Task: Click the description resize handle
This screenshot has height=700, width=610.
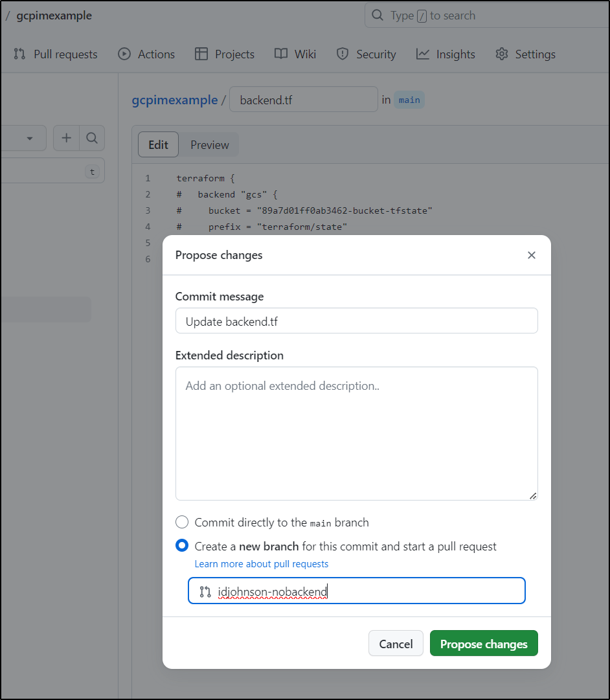Action: pyautogui.click(x=533, y=496)
